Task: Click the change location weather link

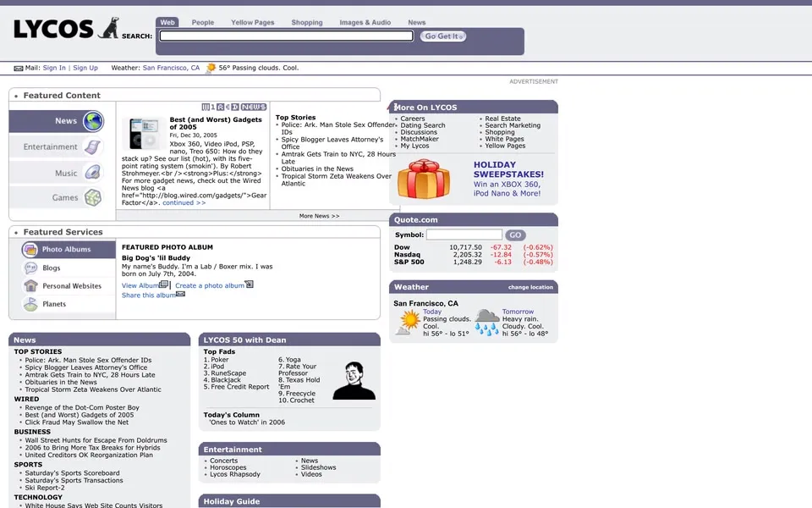Action: pos(530,287)
